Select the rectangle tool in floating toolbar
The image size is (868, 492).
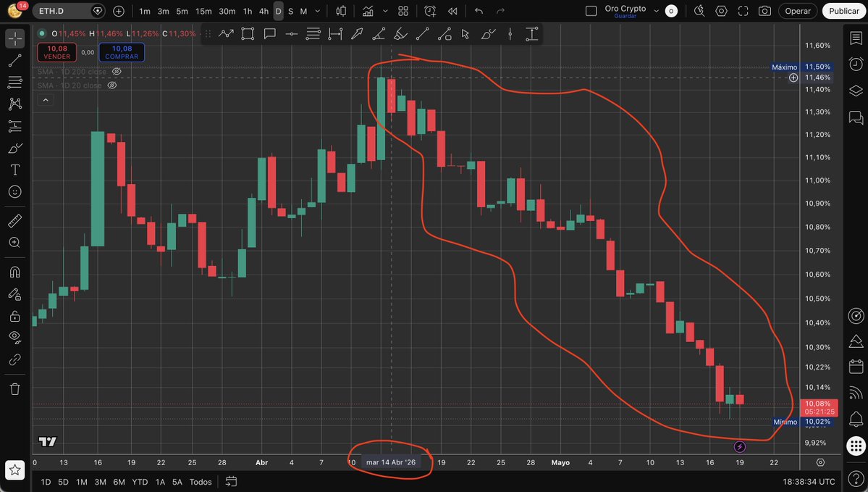point(248,34)
